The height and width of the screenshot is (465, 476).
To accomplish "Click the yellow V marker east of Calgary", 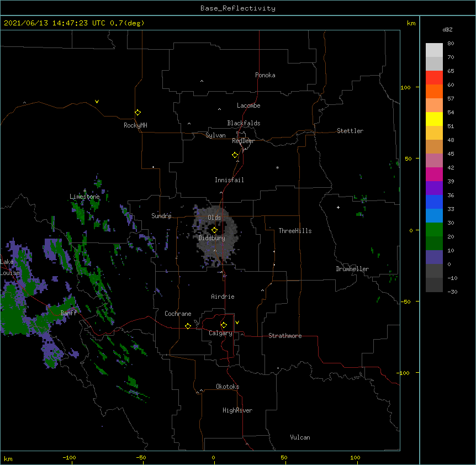I will click(x=237, y=323).
